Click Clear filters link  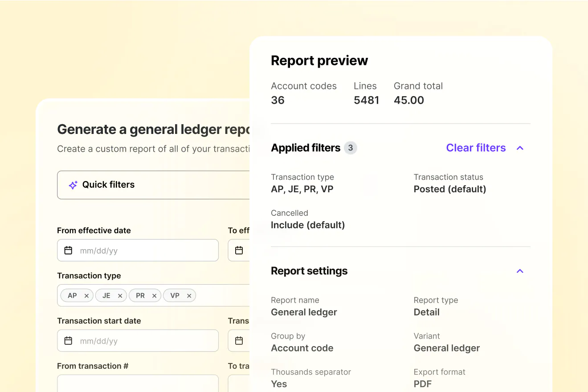click(476, 148)
